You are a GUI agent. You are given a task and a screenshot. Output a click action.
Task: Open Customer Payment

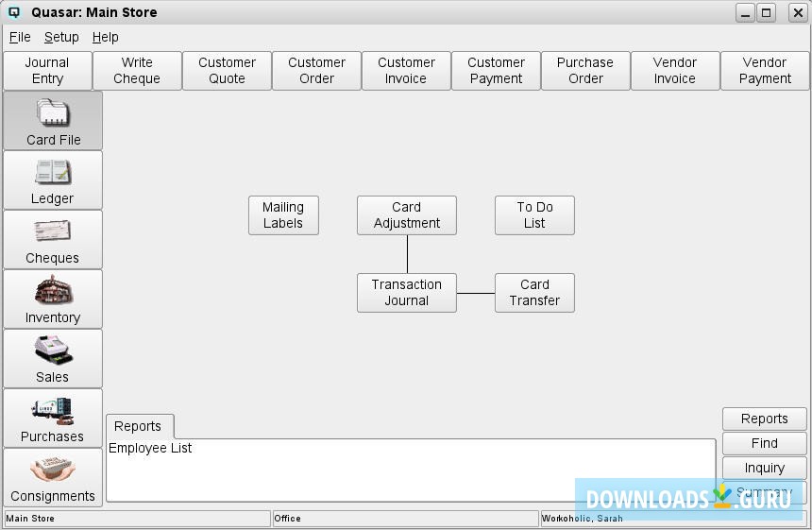[496, 71]
